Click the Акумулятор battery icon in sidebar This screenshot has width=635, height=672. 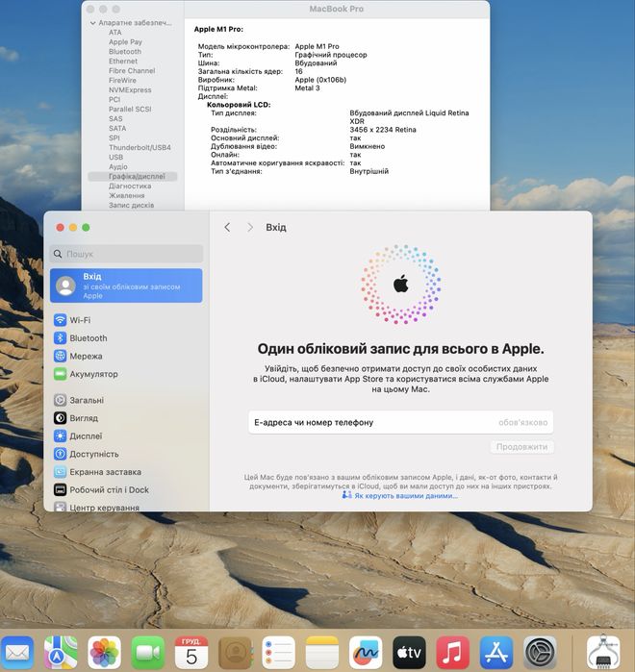point(60,374)
